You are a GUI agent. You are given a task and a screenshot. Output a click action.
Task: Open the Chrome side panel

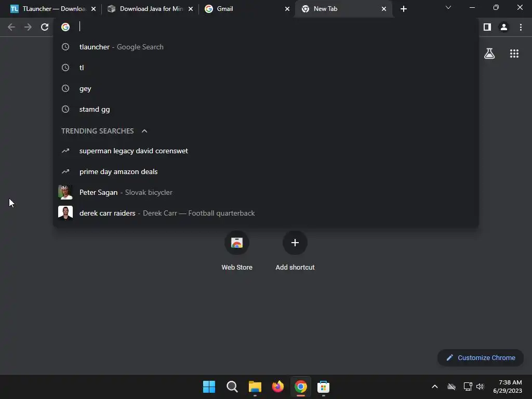[487, 27]
